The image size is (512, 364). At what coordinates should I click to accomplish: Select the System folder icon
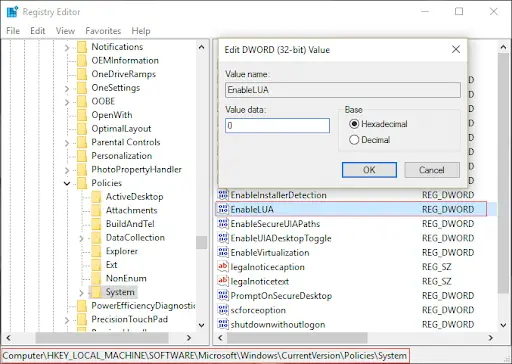(x=96, y=292)
